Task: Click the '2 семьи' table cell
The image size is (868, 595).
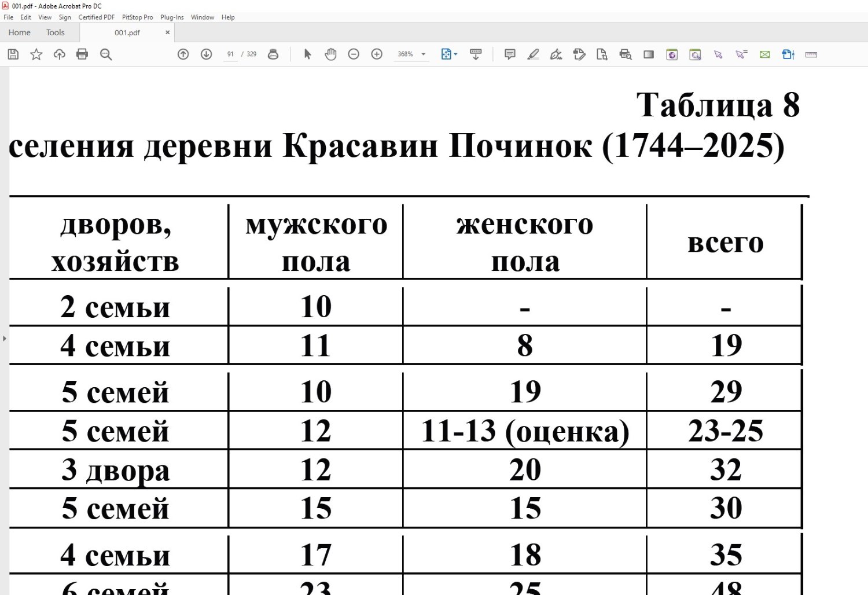Action: 116,307
